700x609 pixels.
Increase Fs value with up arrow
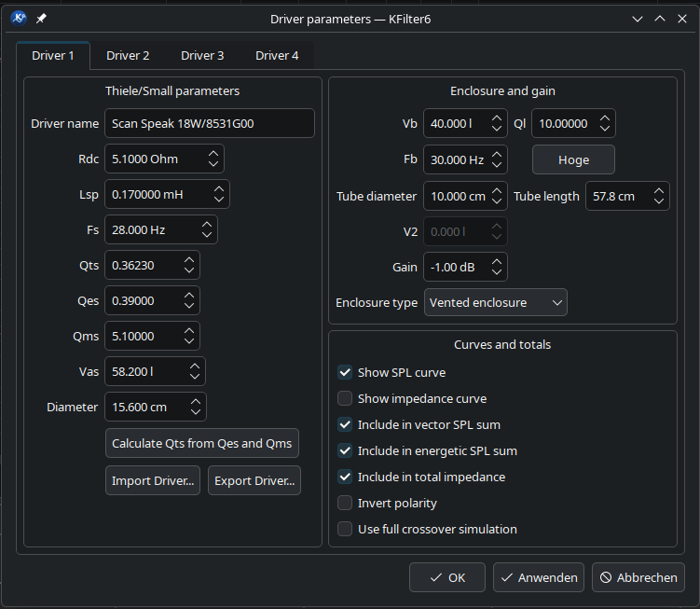pos(207,225)
